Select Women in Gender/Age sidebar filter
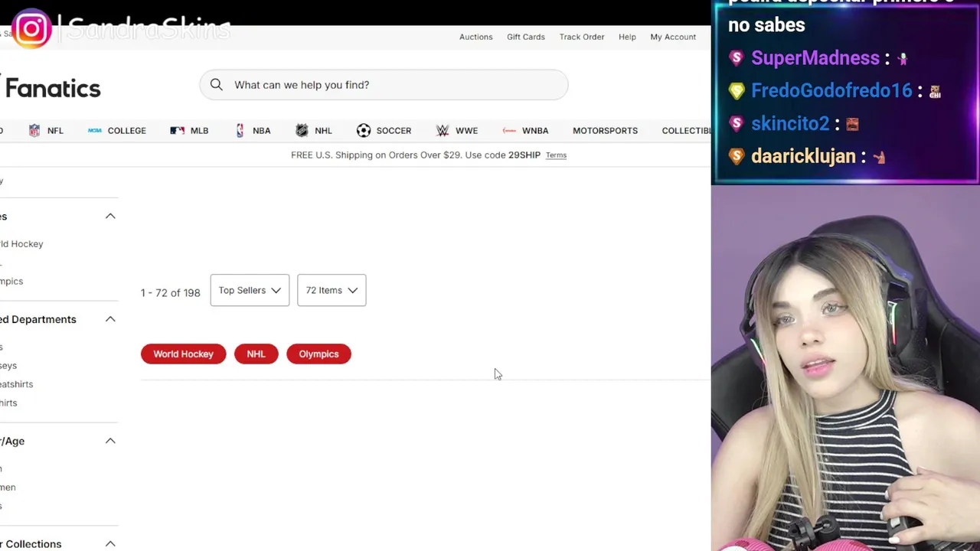This screenshot has height=551, width=980. [8, 487]
